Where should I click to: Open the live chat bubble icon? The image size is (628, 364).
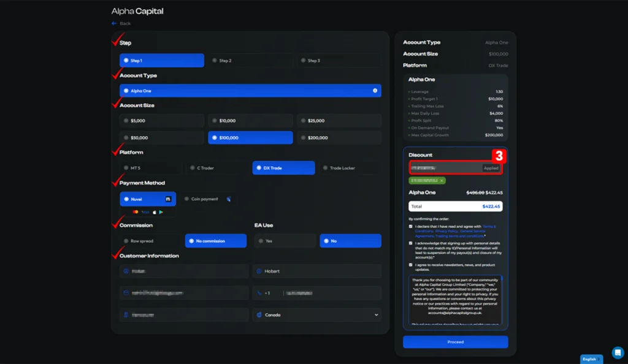[618, 352]
